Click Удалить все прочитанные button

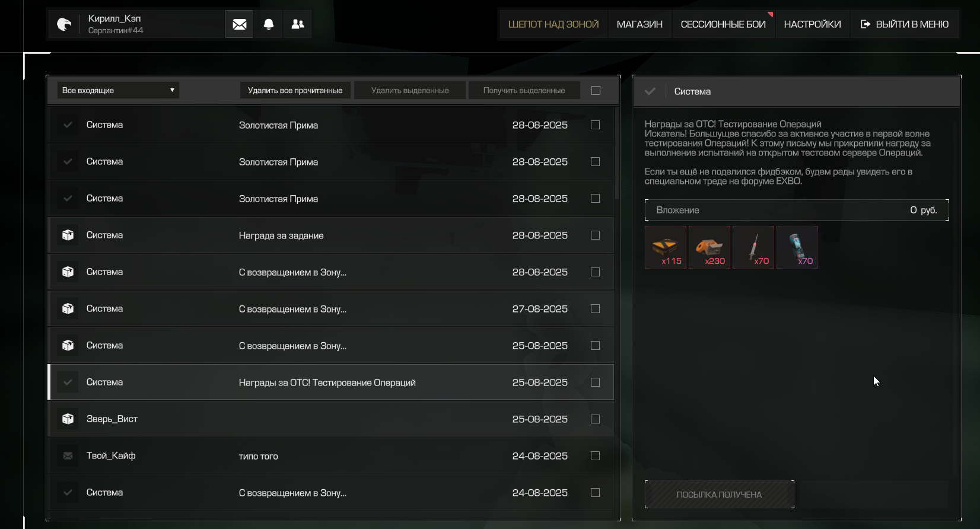pyautogui.click(x=295, y=91)
